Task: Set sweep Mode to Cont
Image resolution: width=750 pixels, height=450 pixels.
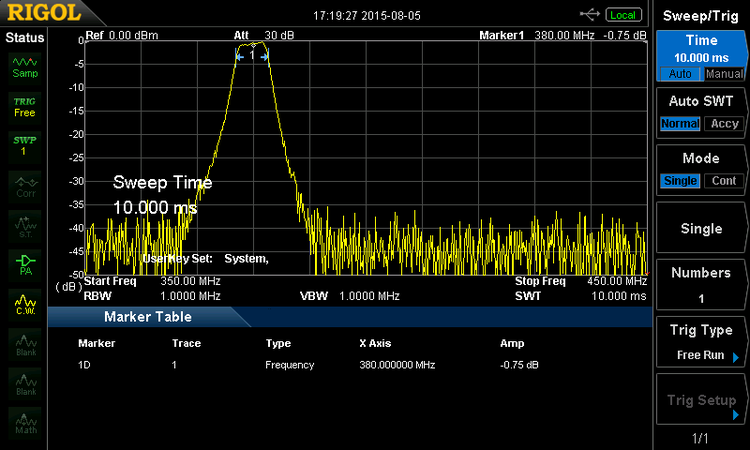Action: (x=724, y=181)
